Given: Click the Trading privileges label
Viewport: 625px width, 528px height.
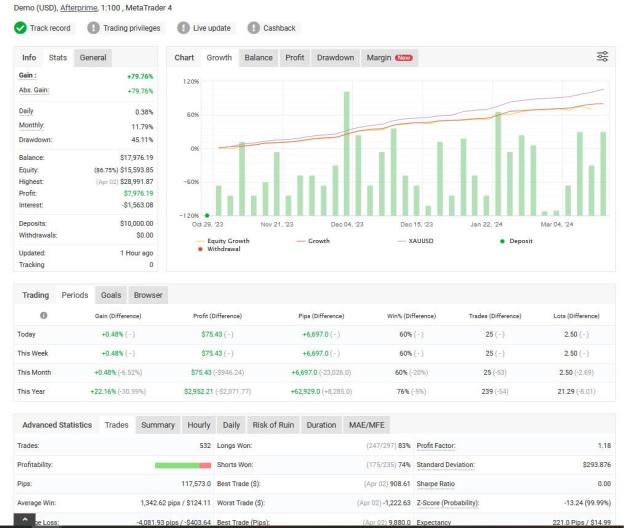Looking at the screenshot, I should [132, 28].
